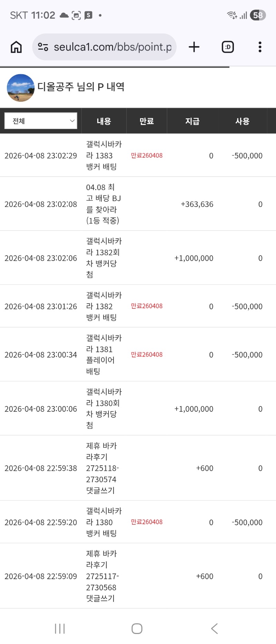Screen dimensions: 276x644
Task: Open the browser three-dot menu
Action: click(260, 47)
